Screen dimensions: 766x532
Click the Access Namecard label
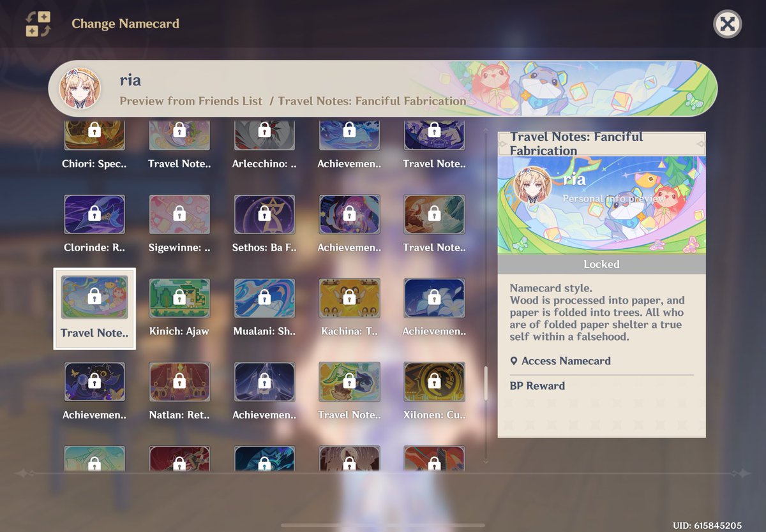[x=566, y=361]
